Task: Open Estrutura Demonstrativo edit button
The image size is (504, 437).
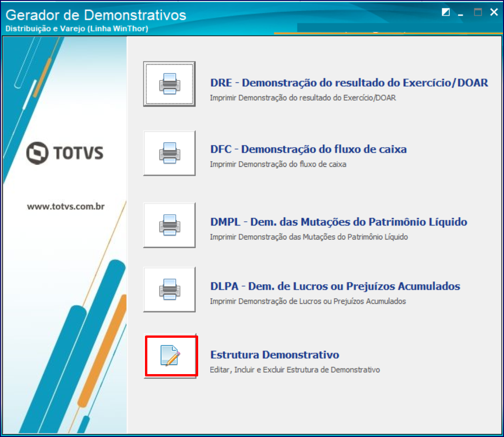Action: point(171,356)
